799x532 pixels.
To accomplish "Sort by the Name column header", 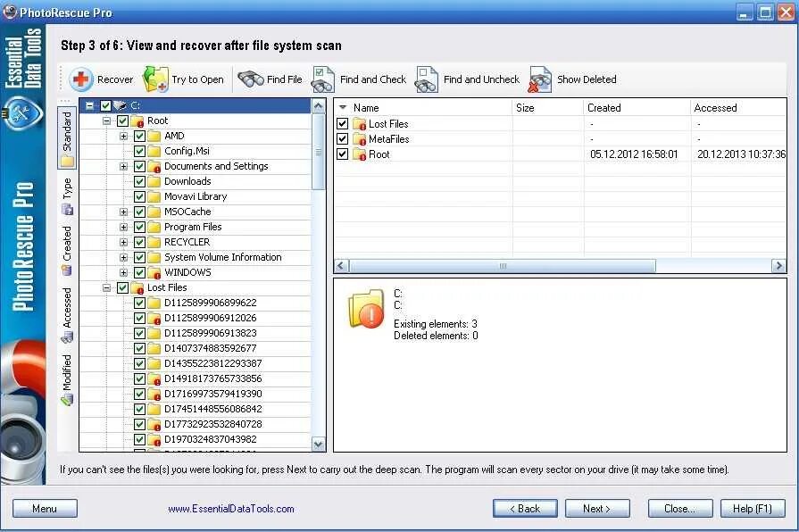I will click(423, 107).
